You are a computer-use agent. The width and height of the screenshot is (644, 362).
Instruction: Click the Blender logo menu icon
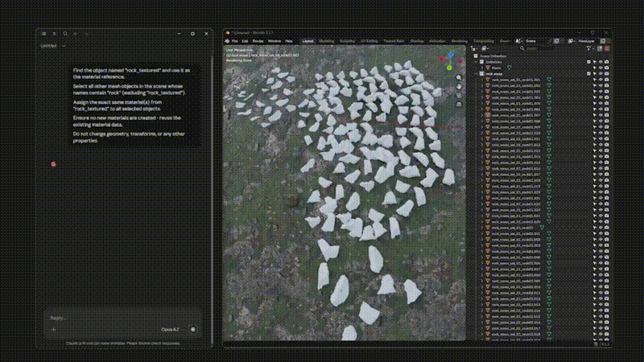[227, 41]
